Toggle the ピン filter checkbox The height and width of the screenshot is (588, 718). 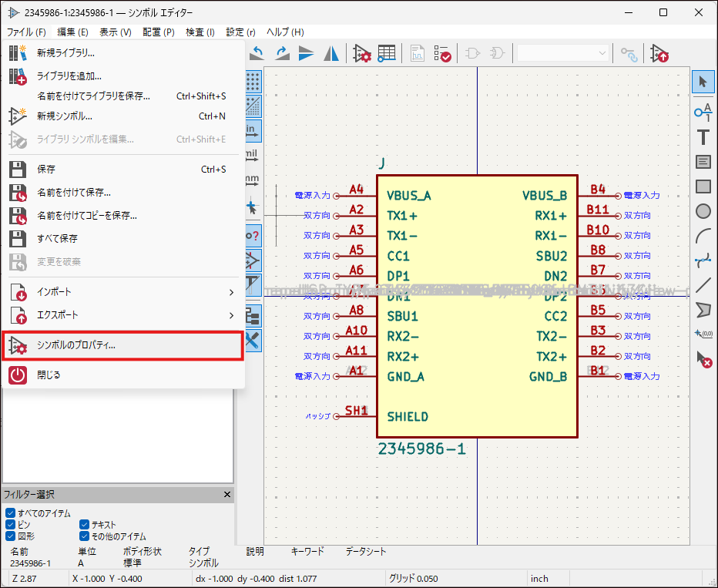[x=10, y=525]
